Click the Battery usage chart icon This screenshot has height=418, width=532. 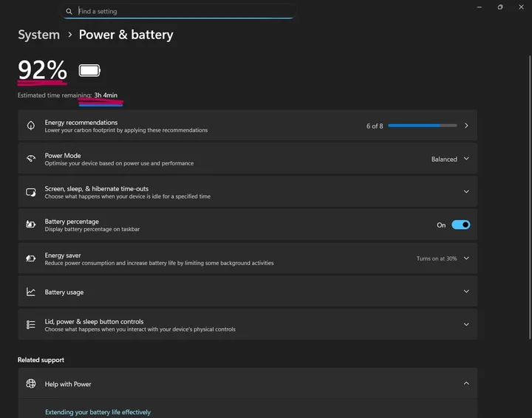pos(31,292)
